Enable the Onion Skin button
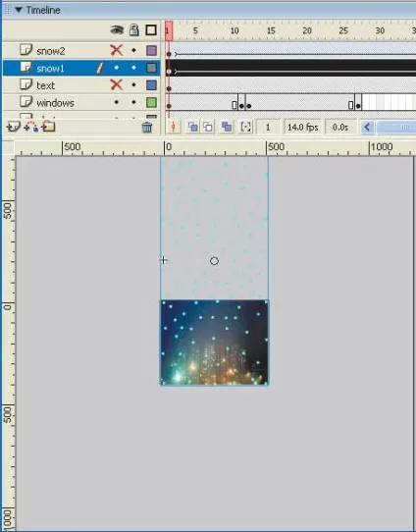The height and width of the screenshot is (532, 416). pos(193,127)
